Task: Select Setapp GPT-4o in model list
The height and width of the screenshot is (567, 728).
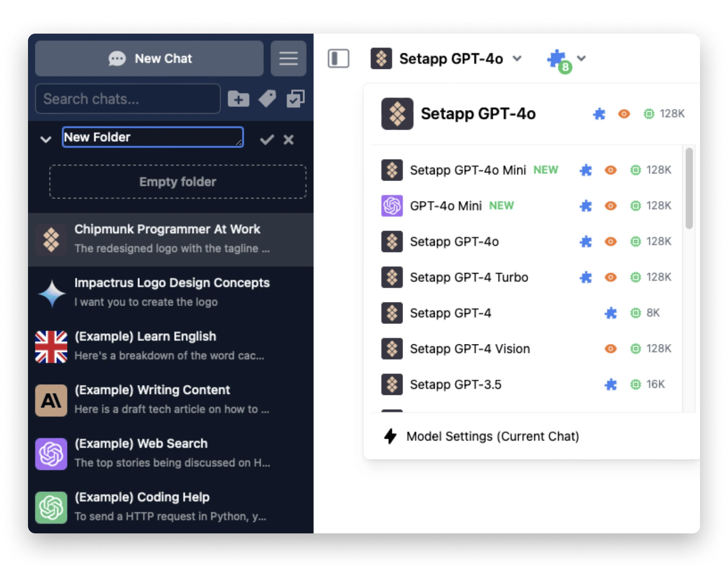Action: point(526,241)
